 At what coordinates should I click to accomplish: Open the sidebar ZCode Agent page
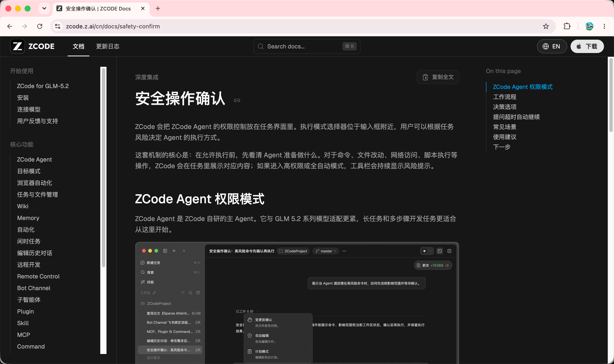pyautogui.click(x=35, y=159)
